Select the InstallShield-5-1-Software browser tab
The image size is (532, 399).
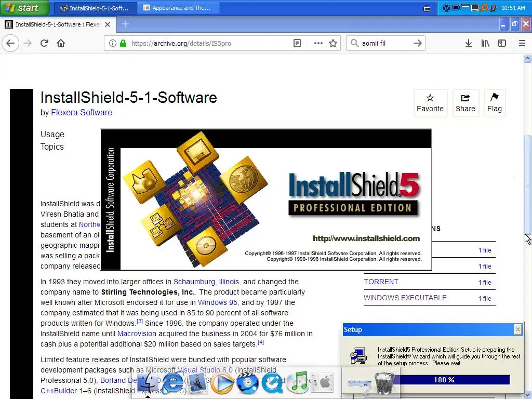point(58,24)
